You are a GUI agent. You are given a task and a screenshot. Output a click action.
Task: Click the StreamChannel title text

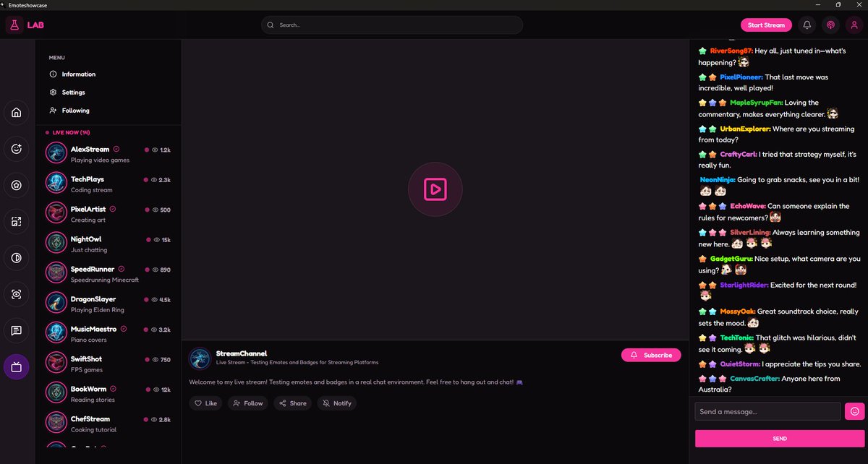point(242,353)
